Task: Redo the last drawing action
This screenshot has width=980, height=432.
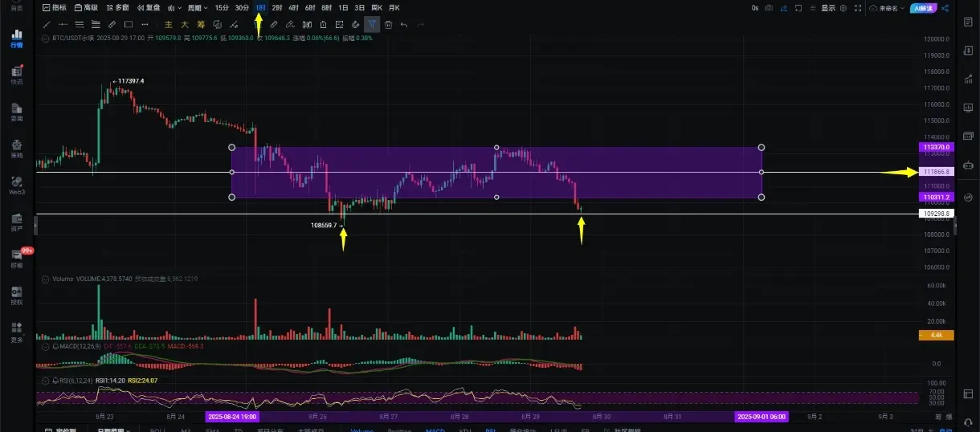Action: [x=420, y=25]
